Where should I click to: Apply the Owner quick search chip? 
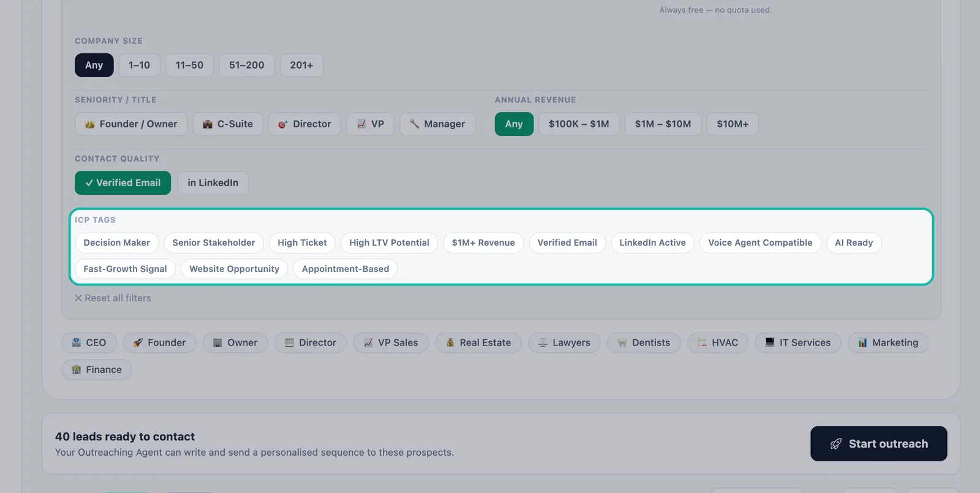pos(235,342)
